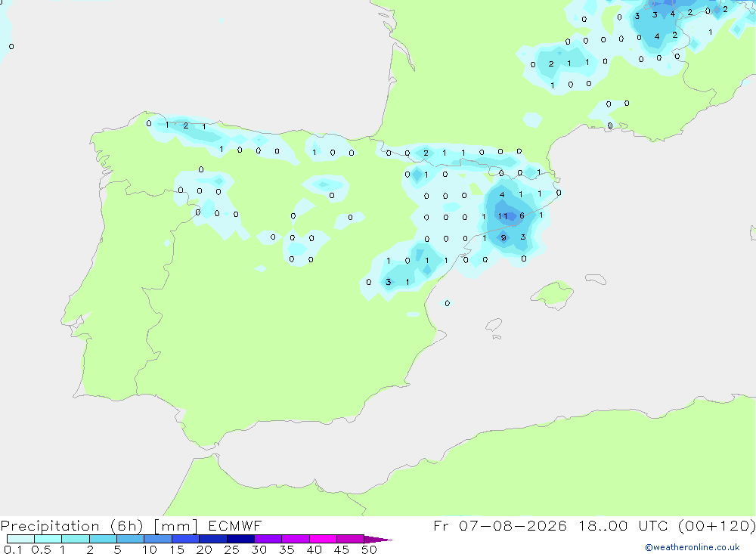Pick the 40–45 mm magenta legend swatch
The image size is (756, 554).
[x=323, y=539]
